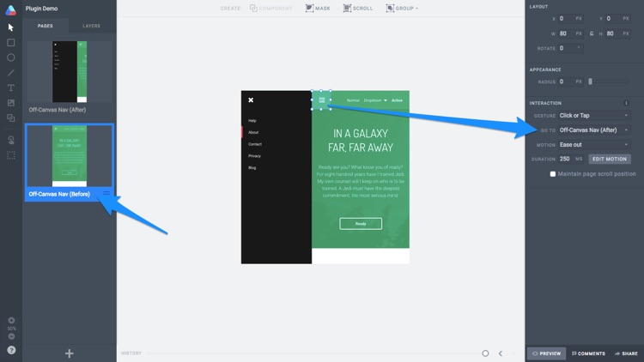644x362 pixels.
Task: Click the X close icon in nav
Action: click(251, 100)
